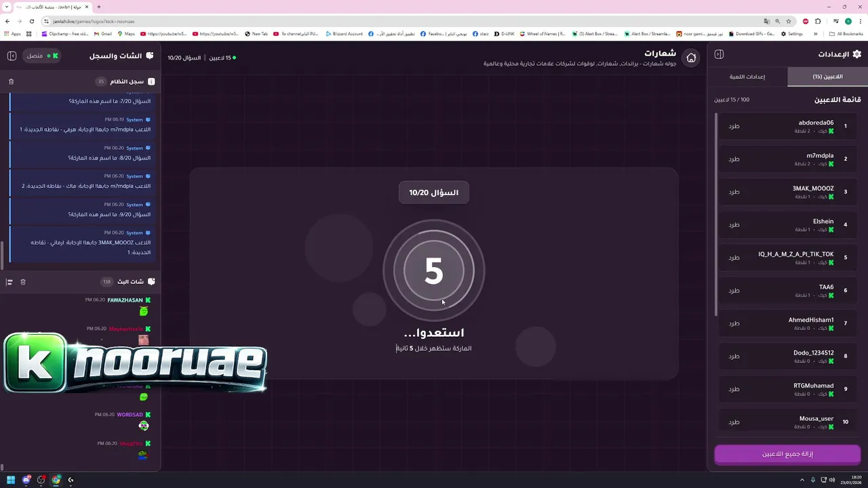
Task: Clear the شات البث stream chat with trash icon
Action: coord(22,282)
